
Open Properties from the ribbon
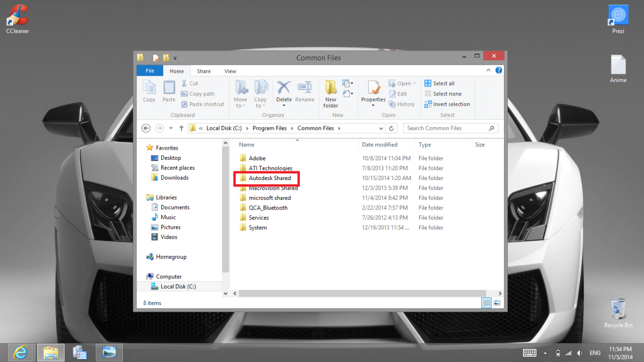click(373, 94)
